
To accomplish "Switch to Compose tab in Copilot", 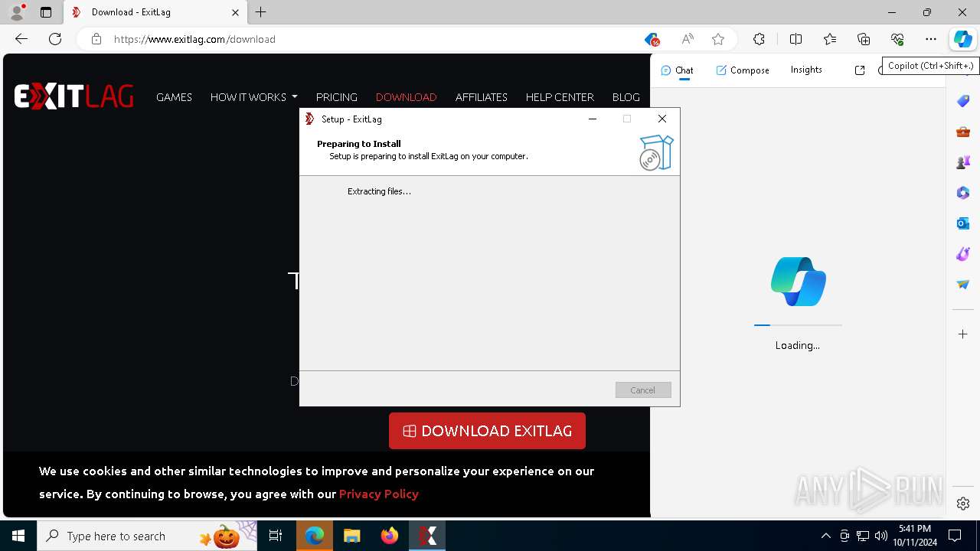I will click(743, 70).
